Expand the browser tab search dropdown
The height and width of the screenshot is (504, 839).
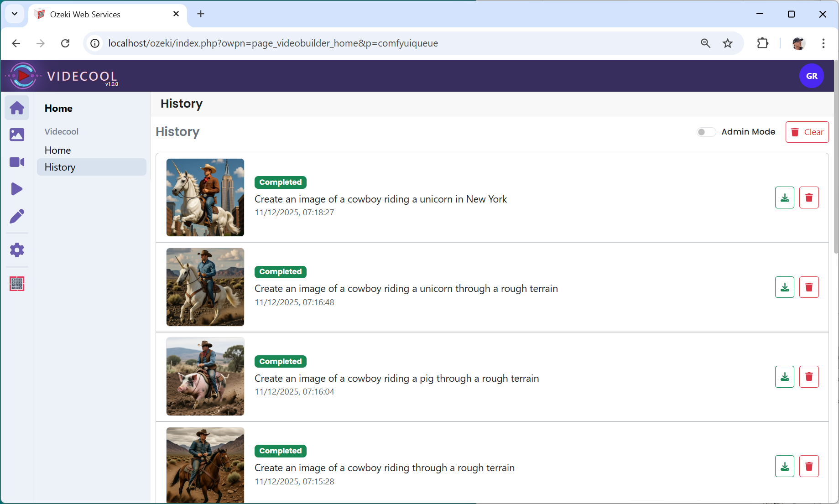15,14
